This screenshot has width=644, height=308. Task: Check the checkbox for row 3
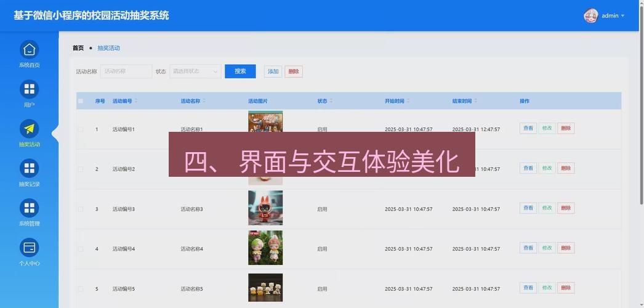point(81,209)
